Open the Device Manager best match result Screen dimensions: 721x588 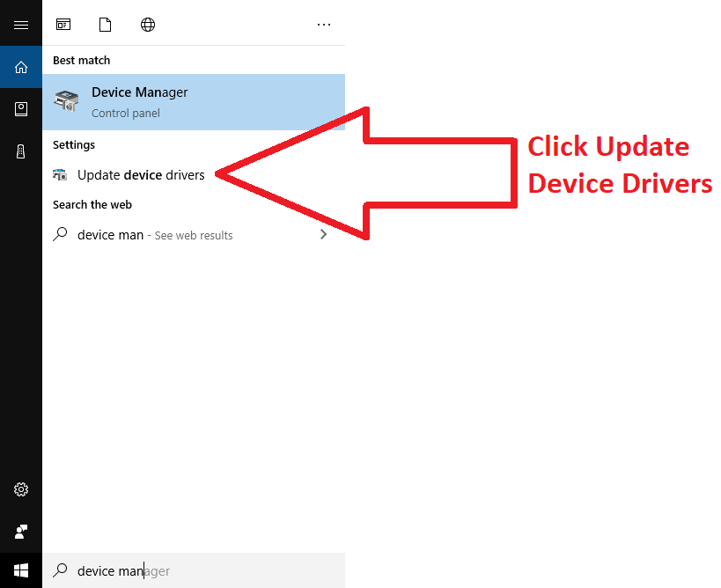coord(194,101)
